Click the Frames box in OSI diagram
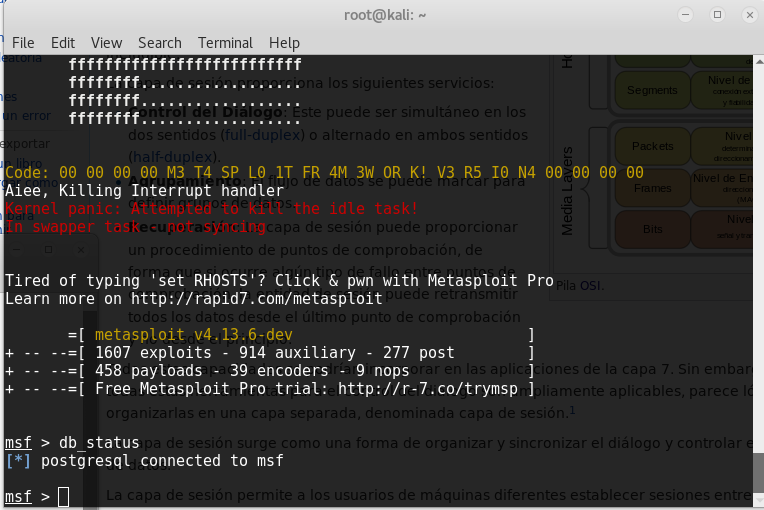The image size is (764, 510). point(652,188)
